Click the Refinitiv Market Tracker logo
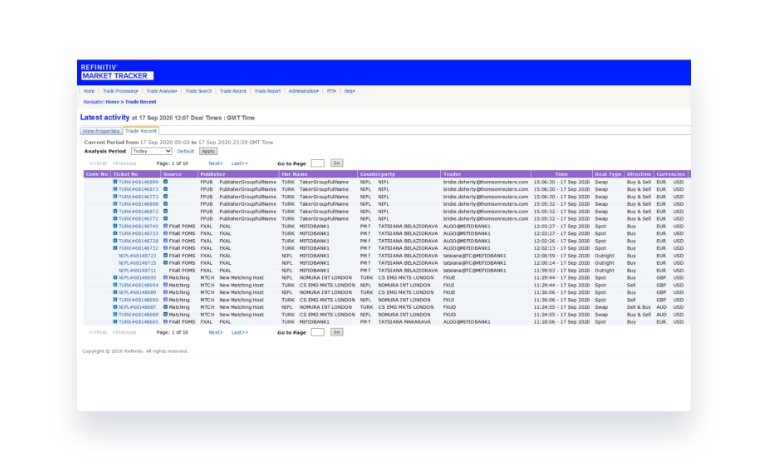 point(116,71)
